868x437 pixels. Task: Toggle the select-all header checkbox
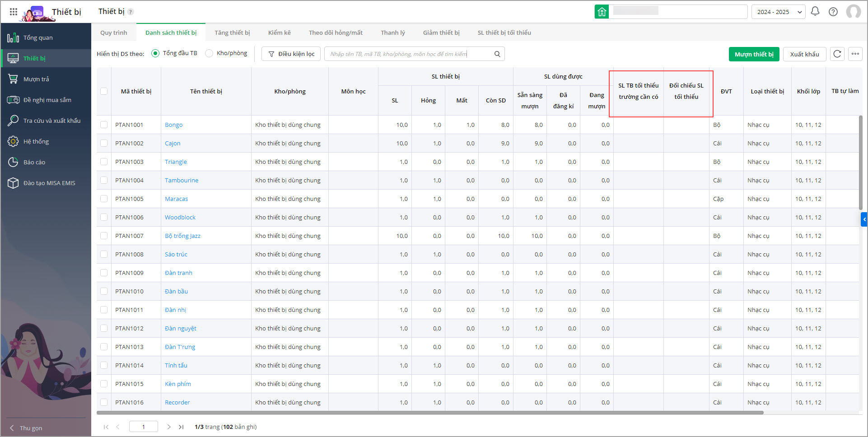pyautogui.click(x=104, y=91)
